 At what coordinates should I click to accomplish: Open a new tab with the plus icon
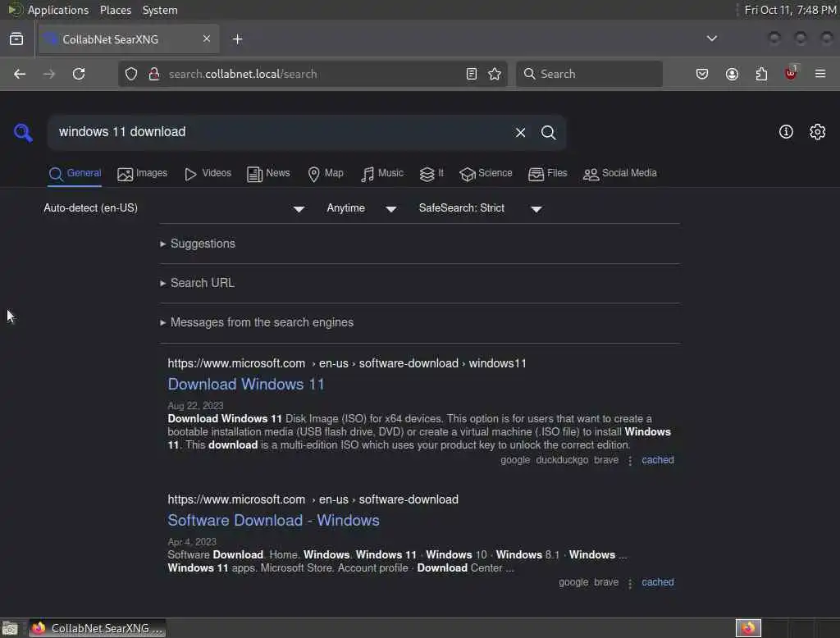coord(237,39)
